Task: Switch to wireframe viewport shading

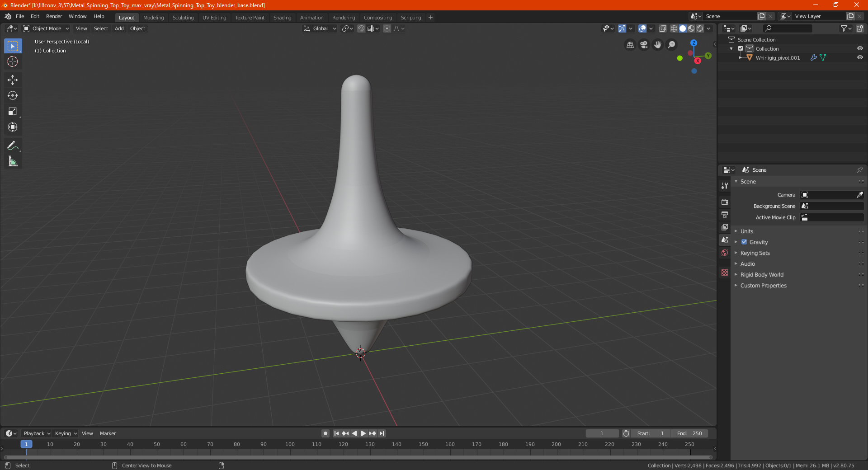Action: 674,28
